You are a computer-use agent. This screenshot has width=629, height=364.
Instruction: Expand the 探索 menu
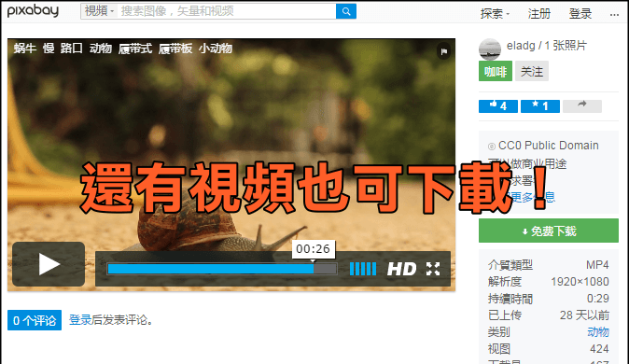[495, 14]
